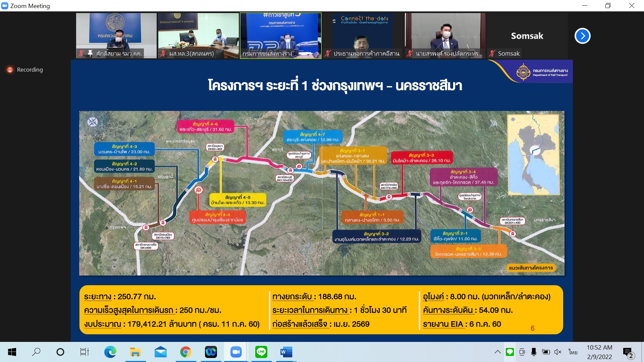
Task: Show next participants with blue arrow button
Action: click(582, 36)
